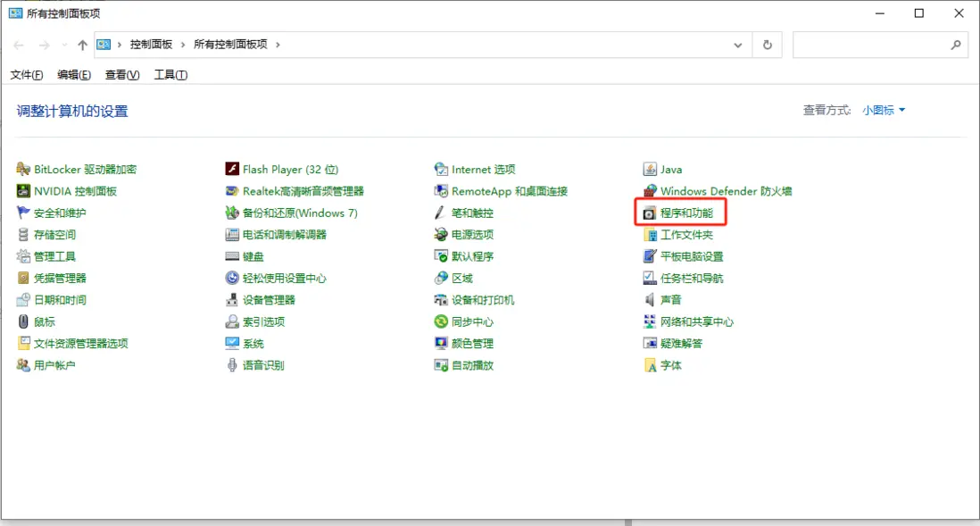Open the 用户帐户 icon
This screenshot has height=526, width=980.
pos(23,365)
